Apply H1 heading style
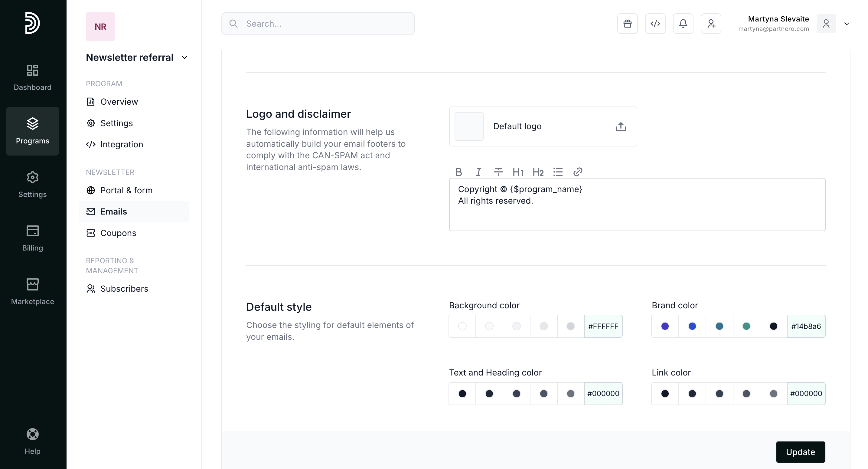The width and height of the screenshot is (868, 469). tap(517, 172)
